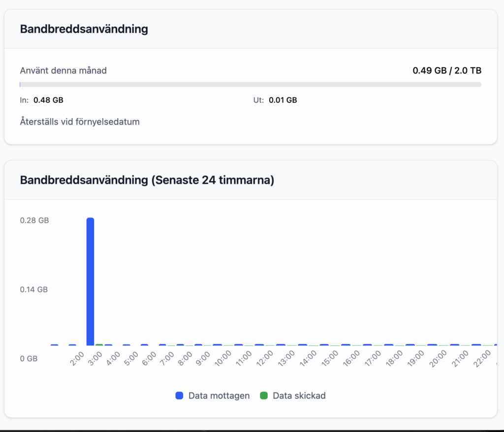The width and height of the screenshot is (504, 432).
Task: Toggle the Data mottagen series label
Action: (219, 396)
